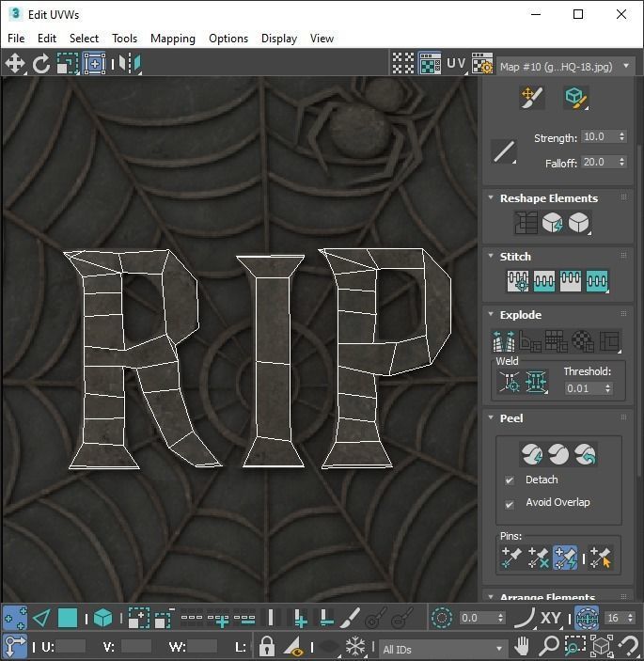The width and height of the screenshot is (644, 661).
Task: Click the Pin Selected icon
Action: coord(511,558)
